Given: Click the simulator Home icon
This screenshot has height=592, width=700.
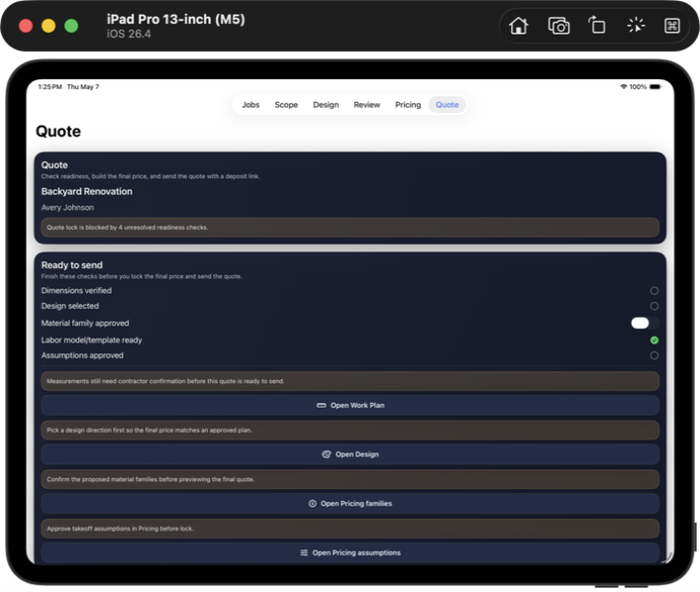Looking at the screenshot, I should coord(518,26).
